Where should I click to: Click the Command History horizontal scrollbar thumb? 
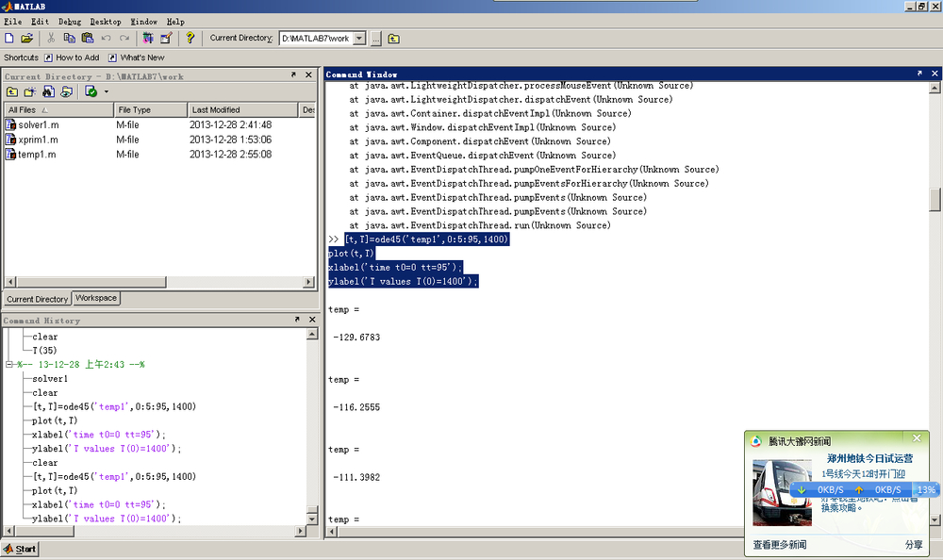coord(43,532)
